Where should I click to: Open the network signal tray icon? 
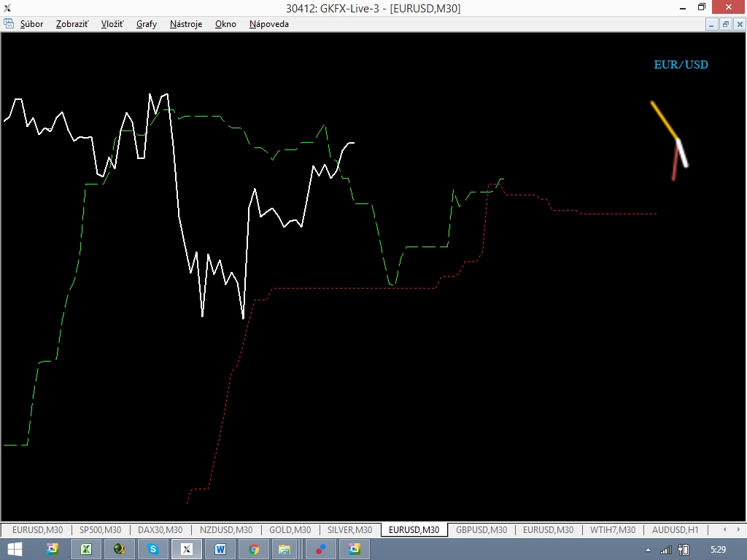(665, 550)
